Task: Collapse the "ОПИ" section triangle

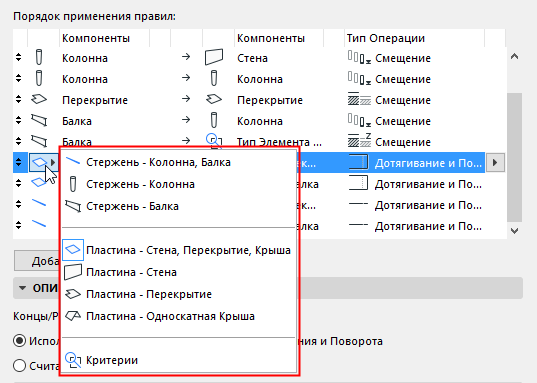Action: click(22, 288)
